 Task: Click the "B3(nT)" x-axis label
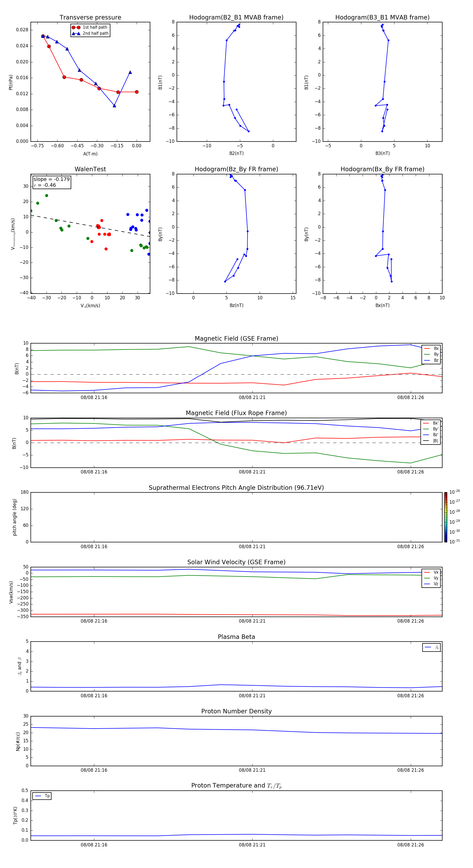(x=382, y=153)
